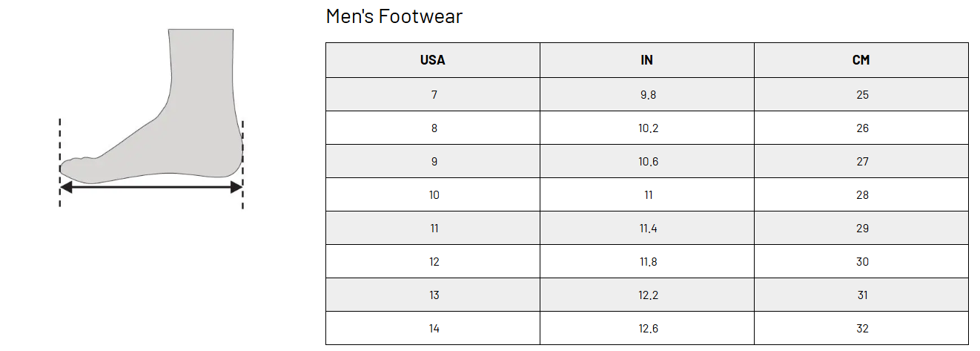This screenshot has width=980, height=351.
Task: Click the Men's Footwear heading
Action: pyautogui.click(x=394, y=16)
